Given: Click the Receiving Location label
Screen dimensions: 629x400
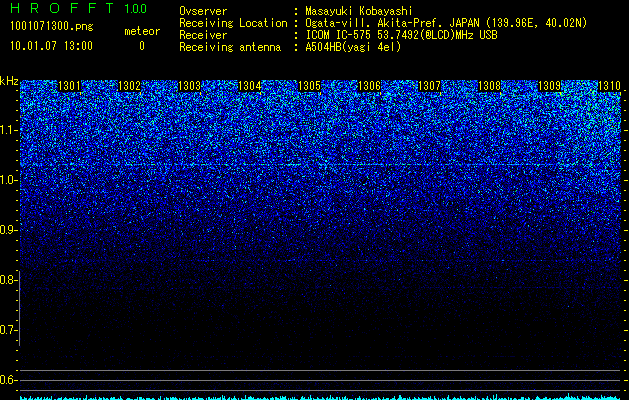Looking at the screenshot, I should pyautogui.click(x=233, y=23).
